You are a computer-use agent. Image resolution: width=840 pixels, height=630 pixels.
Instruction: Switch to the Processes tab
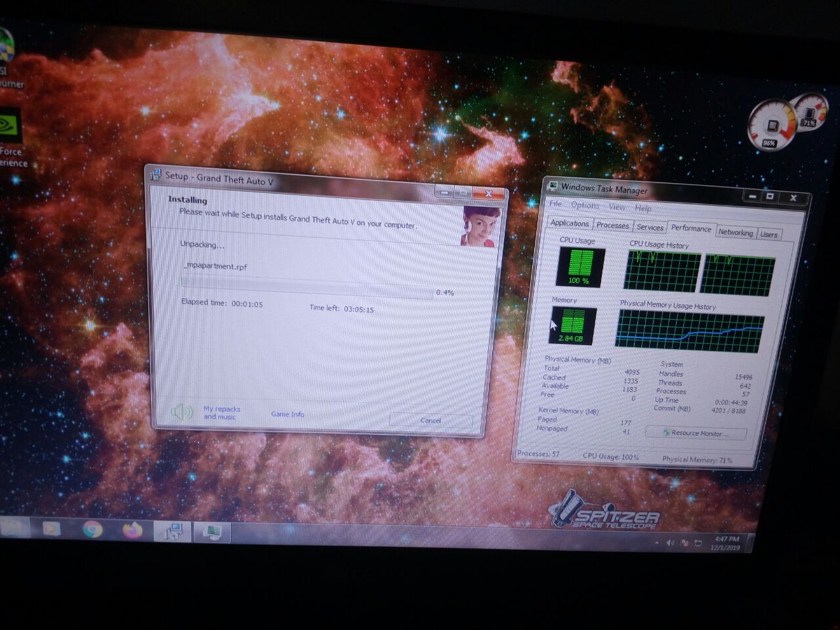coord(613,225)
